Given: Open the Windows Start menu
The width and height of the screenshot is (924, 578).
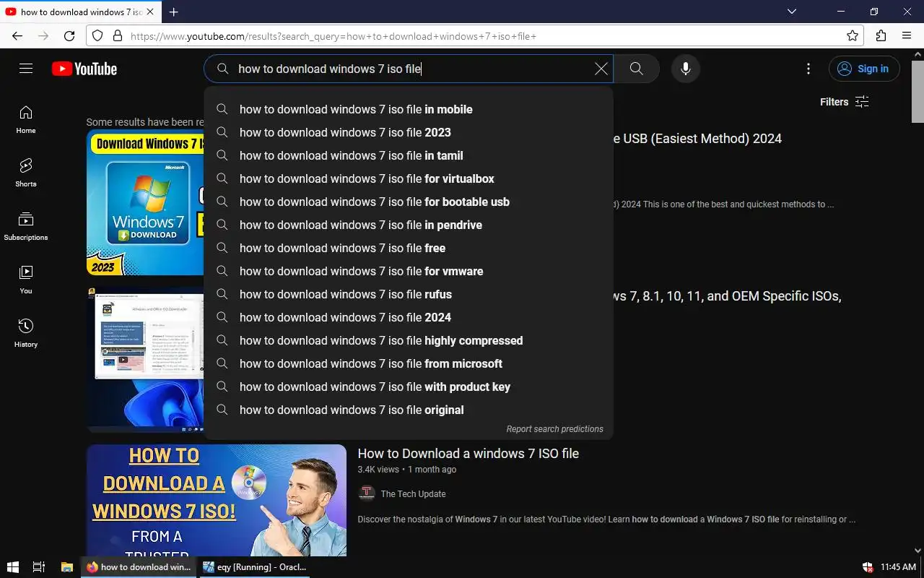Looking at the screenshot, I should click(x=12, y=567).
